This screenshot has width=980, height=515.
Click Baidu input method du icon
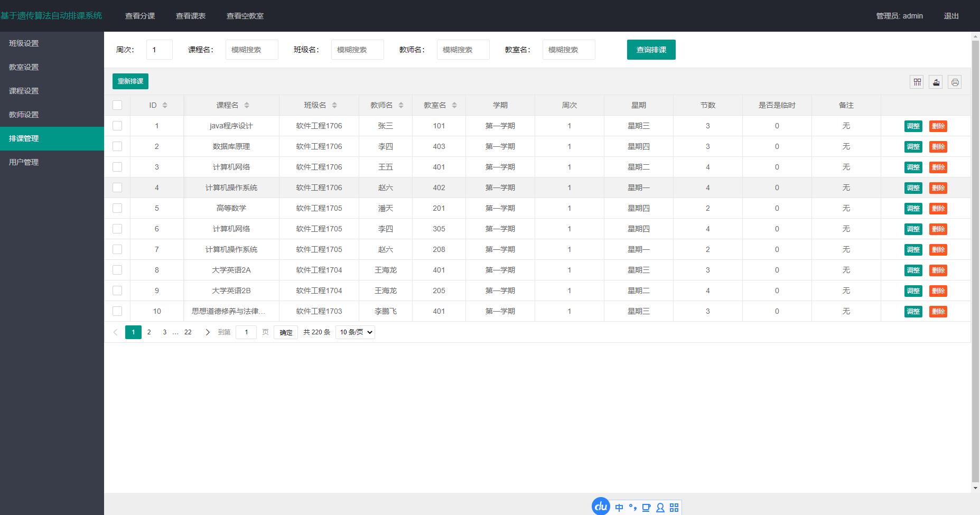point(601,507)
